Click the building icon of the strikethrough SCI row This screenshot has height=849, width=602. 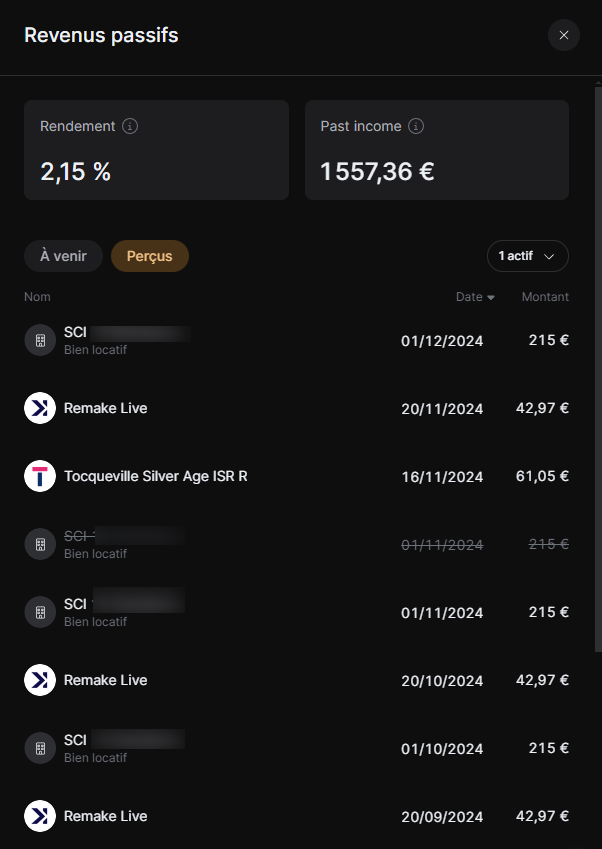[x=40, y=544]
